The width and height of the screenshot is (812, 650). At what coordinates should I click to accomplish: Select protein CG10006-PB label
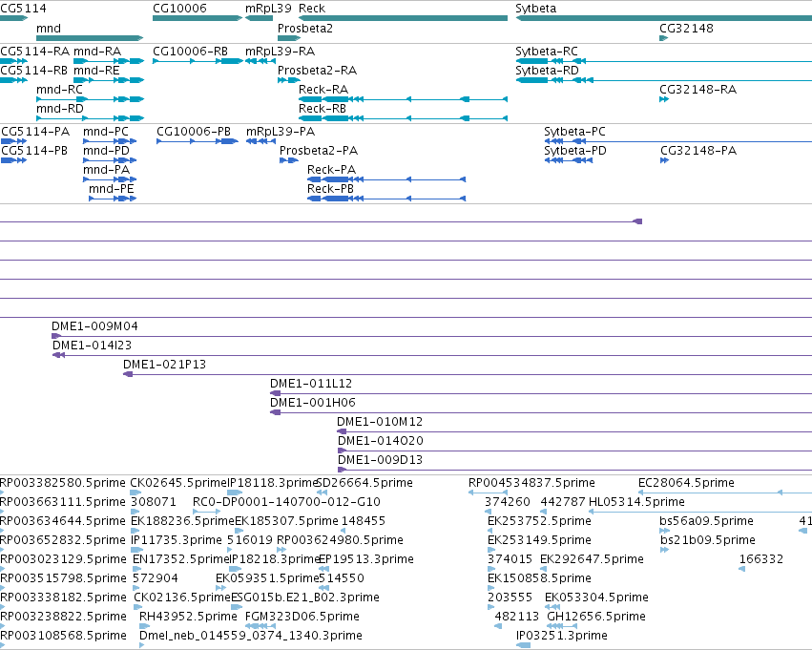click(x=194, y=132)
